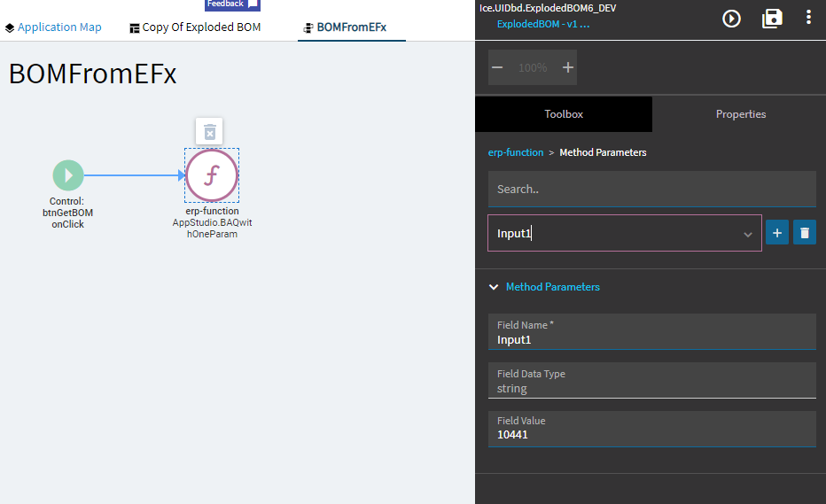The height and width of the screenshot is (504, 826).
Task: Click the preview play icon in header
Action: [x=731, y=19]
